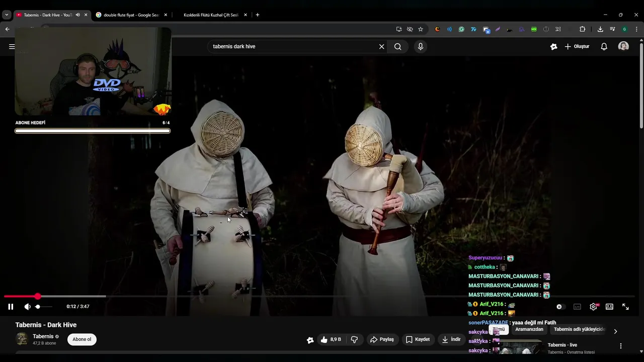Open the Chrome profile G avatar
Image resolution: width=644 pixels, height=362 pixels.
pos(624,29)
